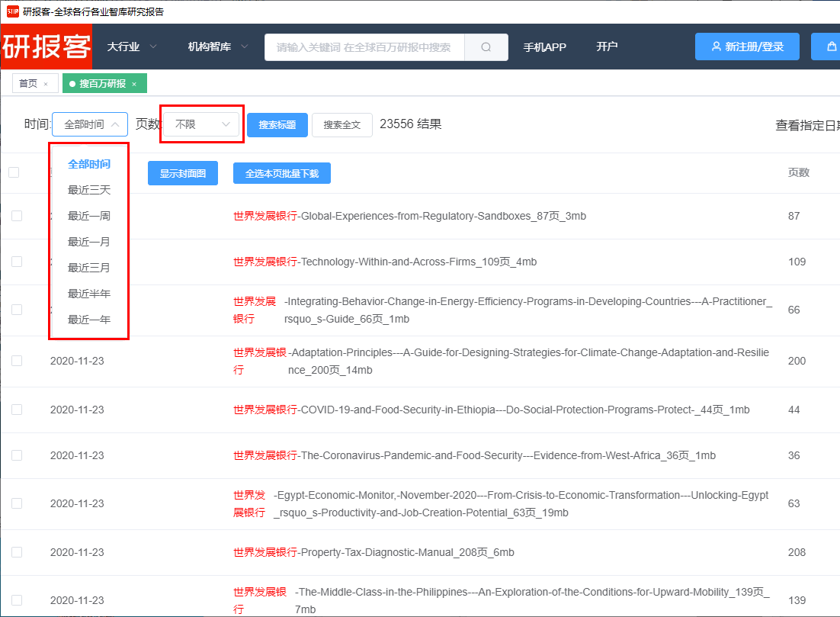840x617 pixels.
Task: Check the Property-Tax-Diagnostic-Manual row checkbox
Action: (x=17, y=552)
